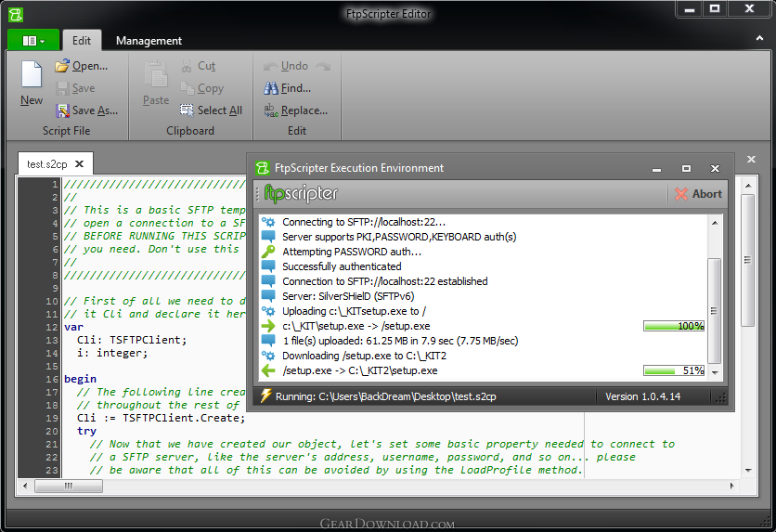Minimize the Execution Environment window
This screenshot has height=532, width=776.
click(x=657, y=169)
